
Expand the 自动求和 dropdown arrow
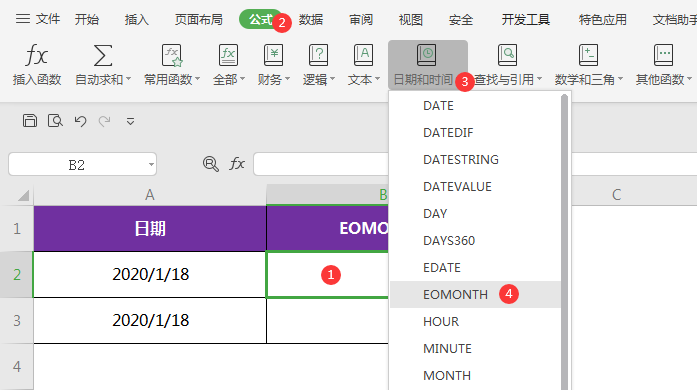[128, 79]
